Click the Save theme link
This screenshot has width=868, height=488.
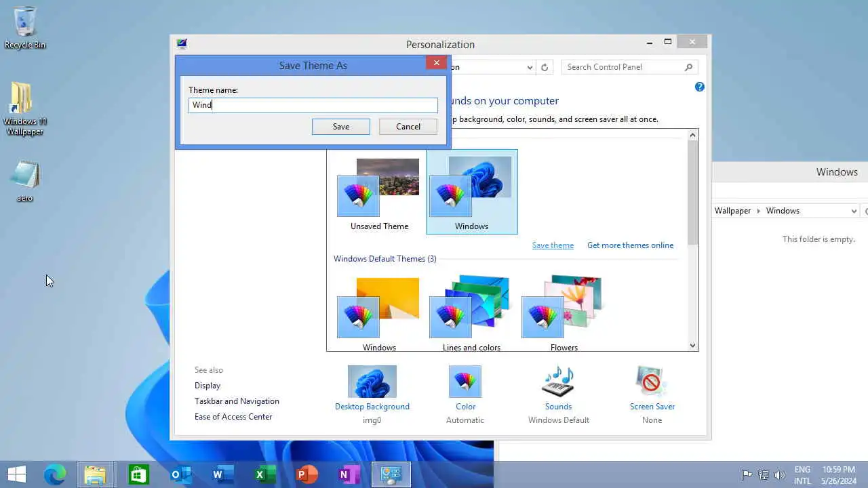(553, 245)
